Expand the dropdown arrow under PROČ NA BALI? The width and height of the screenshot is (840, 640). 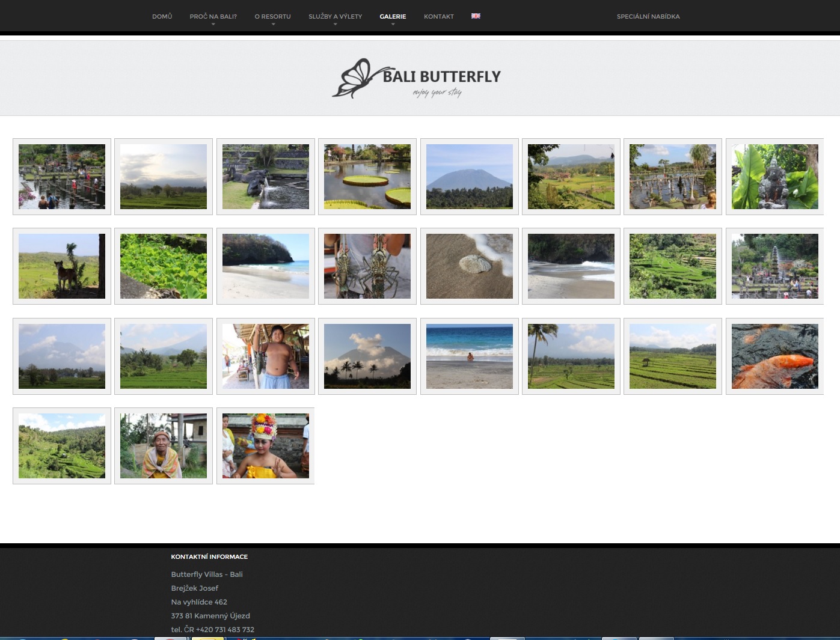(213, 25)
